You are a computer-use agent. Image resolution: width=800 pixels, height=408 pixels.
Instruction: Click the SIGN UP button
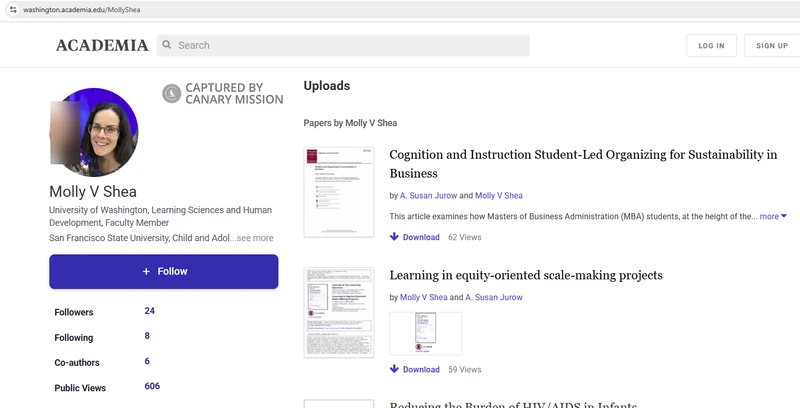[x=772, y=45]
